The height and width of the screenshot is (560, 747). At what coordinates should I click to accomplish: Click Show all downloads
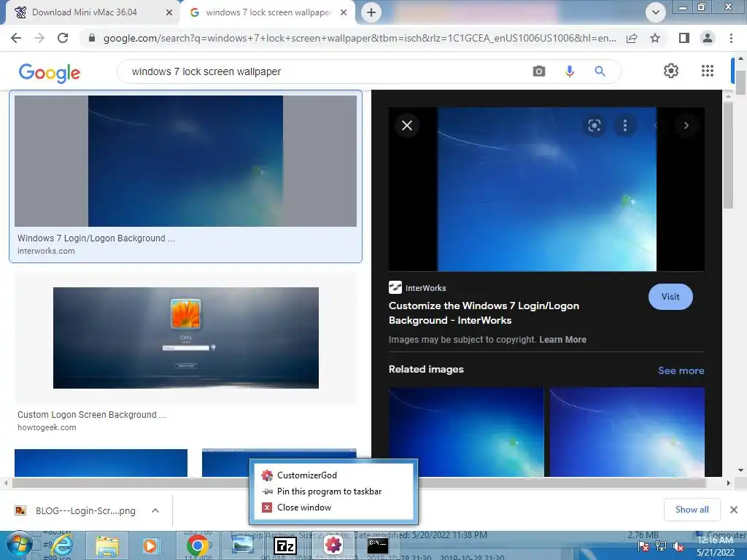(x=692, y=510)
